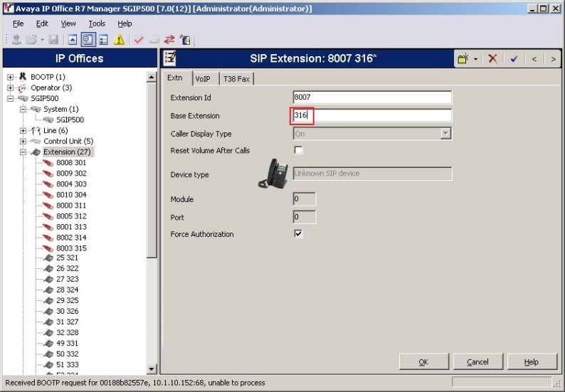Click the yellow warning triangle toolbar icon
This screenshot has height=392, width=565.
tap(119, 40)
